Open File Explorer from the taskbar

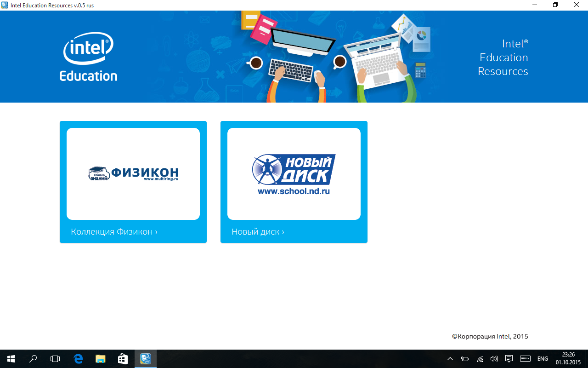coord(100,359)
